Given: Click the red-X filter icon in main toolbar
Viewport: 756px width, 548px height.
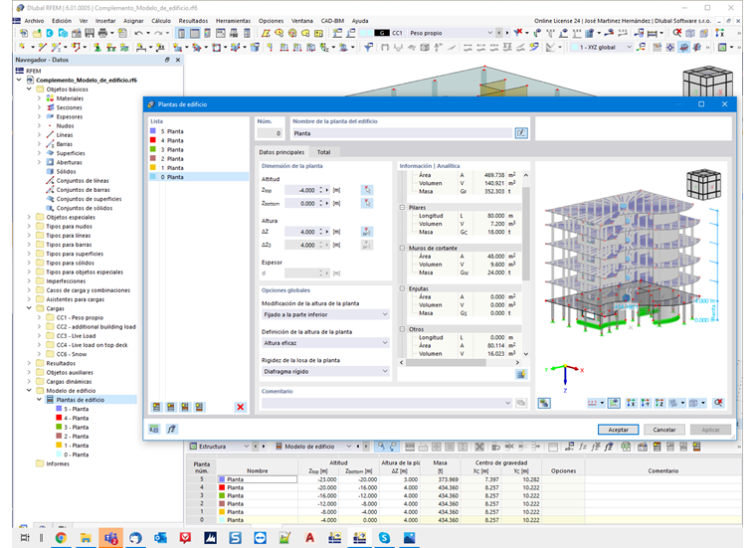Looking at the screenshot, I should click(518, 33).
